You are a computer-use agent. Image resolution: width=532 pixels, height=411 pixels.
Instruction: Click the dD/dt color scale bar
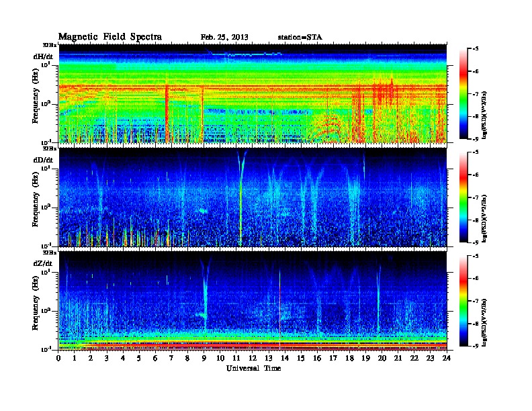[463, 197]
